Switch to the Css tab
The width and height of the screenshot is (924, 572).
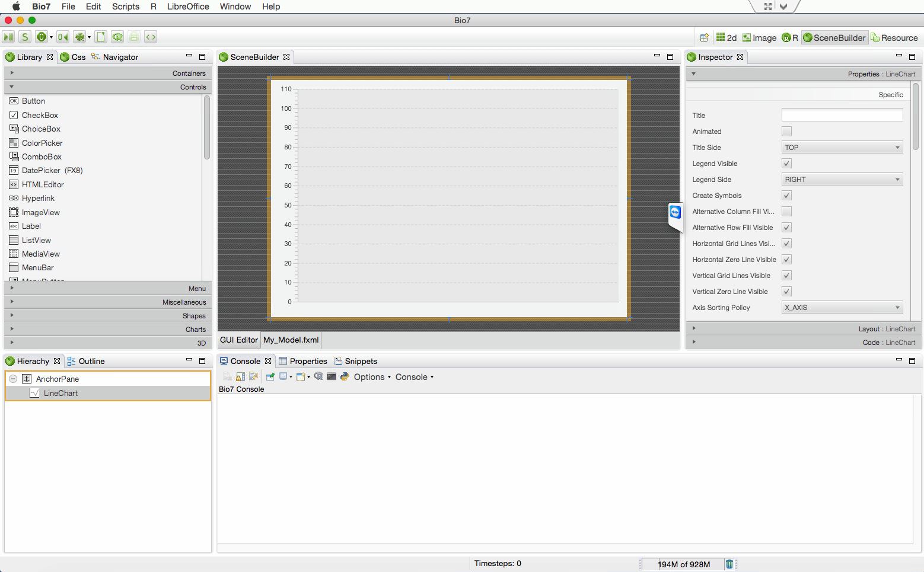pyautogui.click(x=73, y=57)
